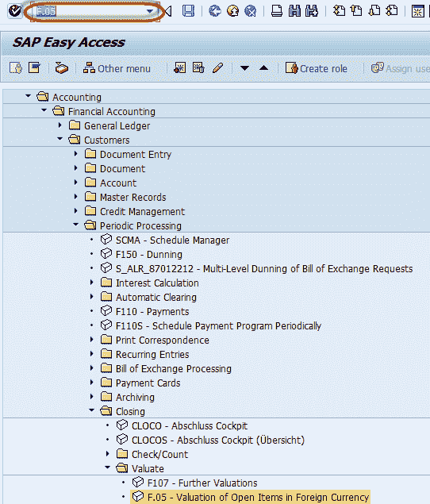Collapse the Accounting folder

point(29,96)
